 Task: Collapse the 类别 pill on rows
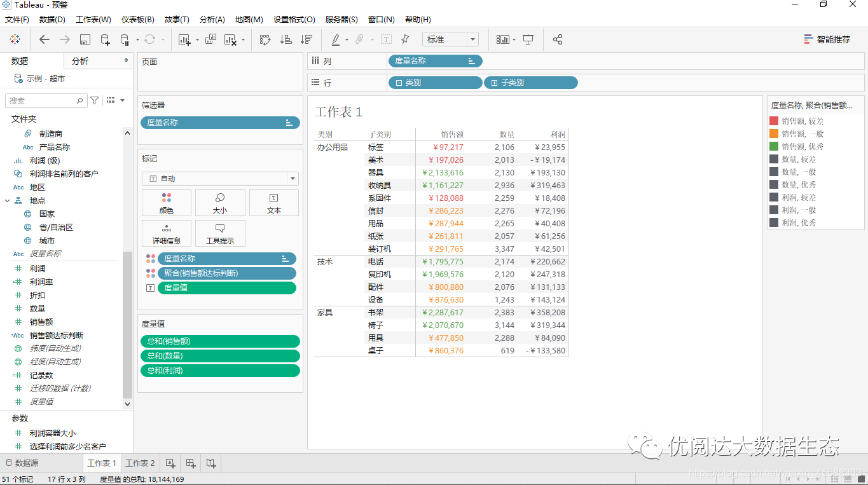click(399, 83)
